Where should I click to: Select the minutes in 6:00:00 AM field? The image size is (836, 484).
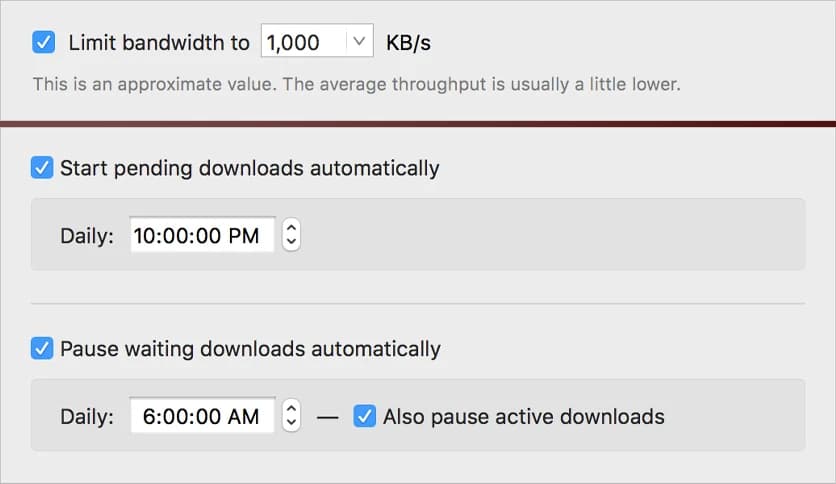tap(172, 417)
